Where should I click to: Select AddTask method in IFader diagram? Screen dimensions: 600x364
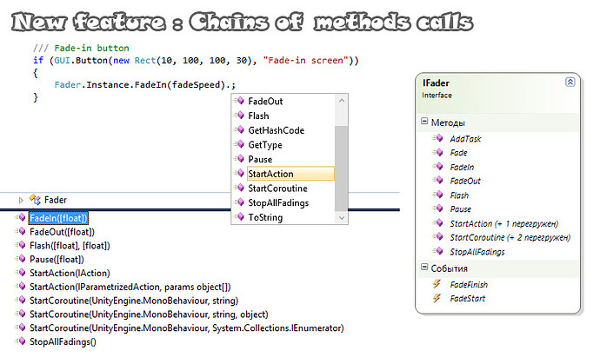coord(465,139)
